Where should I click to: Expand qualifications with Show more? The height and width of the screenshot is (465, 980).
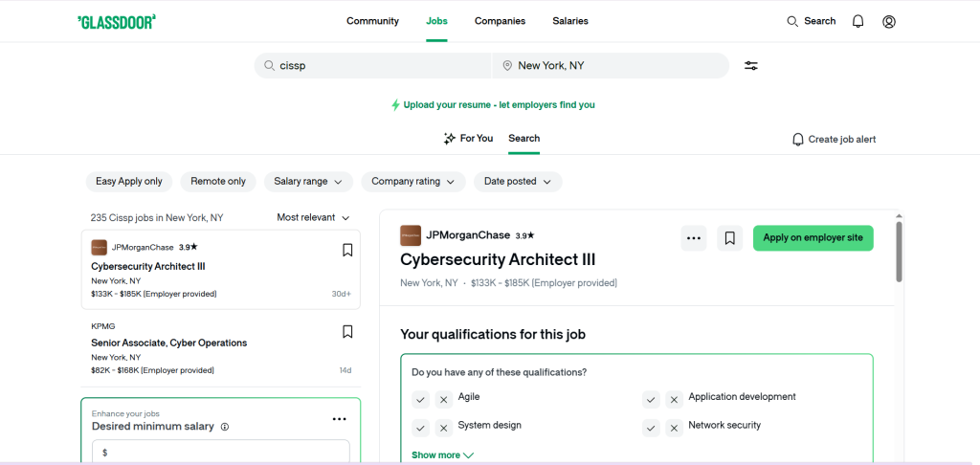point(442,455)
